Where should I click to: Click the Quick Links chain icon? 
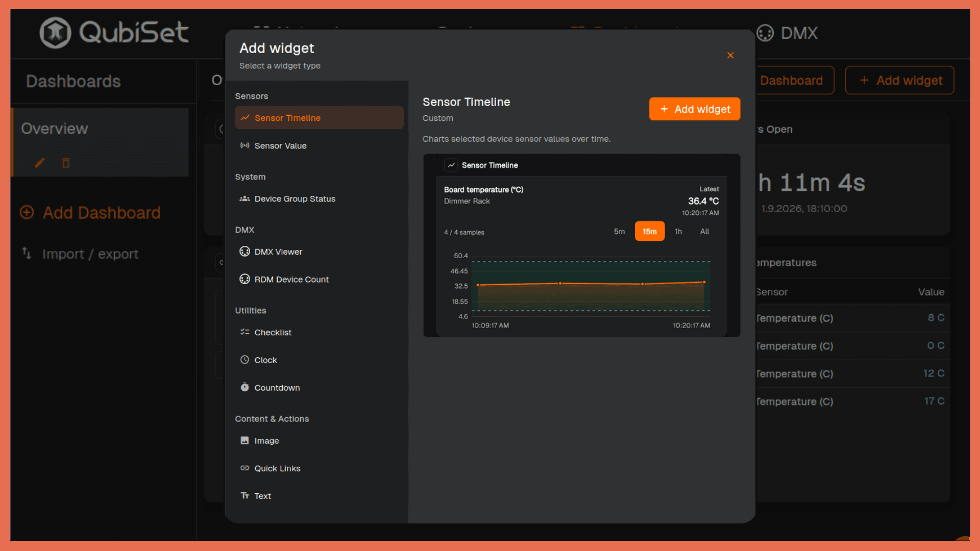tap(245, 468)
